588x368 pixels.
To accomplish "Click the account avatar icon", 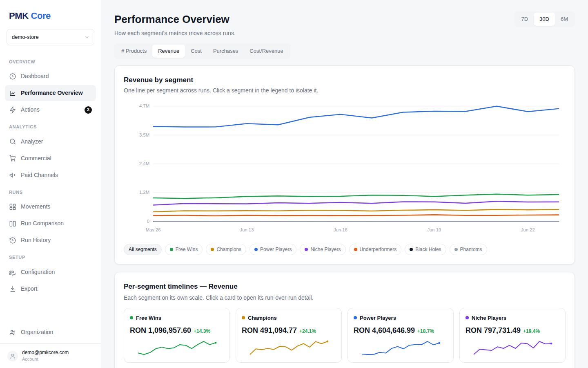I will (13, 356).
